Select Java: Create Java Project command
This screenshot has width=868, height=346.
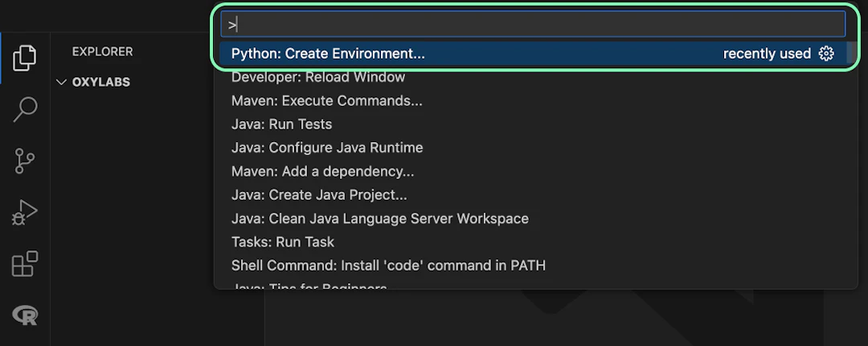[533, 195]
